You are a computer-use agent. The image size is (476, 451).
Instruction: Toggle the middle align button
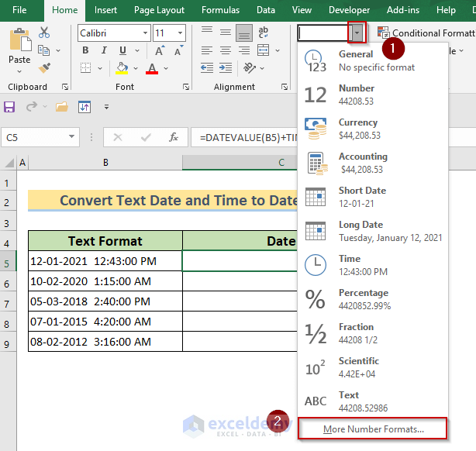point(225,33)
